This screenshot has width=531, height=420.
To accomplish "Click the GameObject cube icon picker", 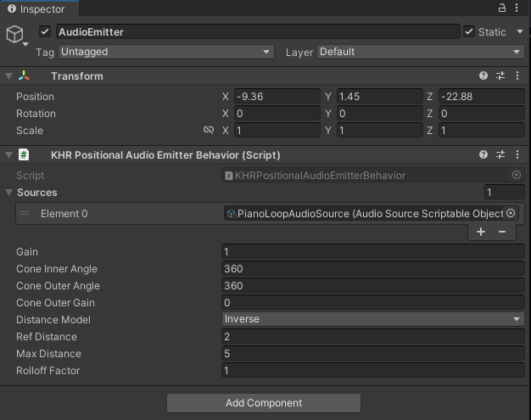I will [x=15, y=35].
